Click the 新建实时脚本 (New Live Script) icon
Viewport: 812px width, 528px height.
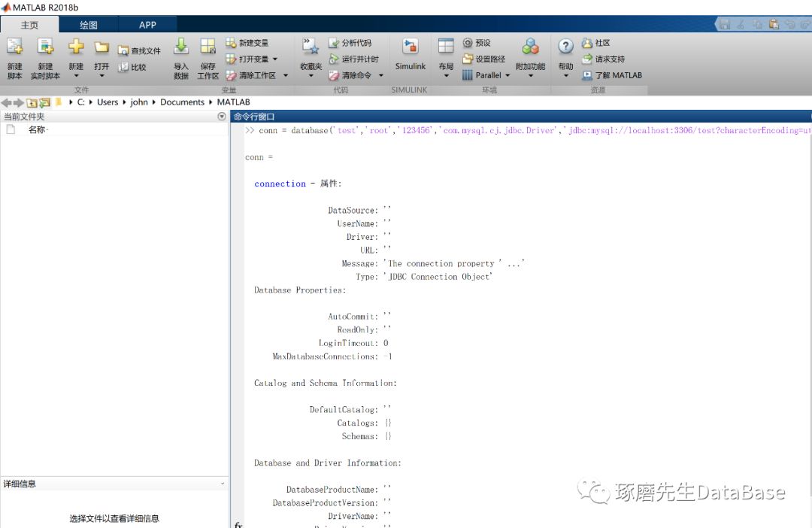(46, 47)
